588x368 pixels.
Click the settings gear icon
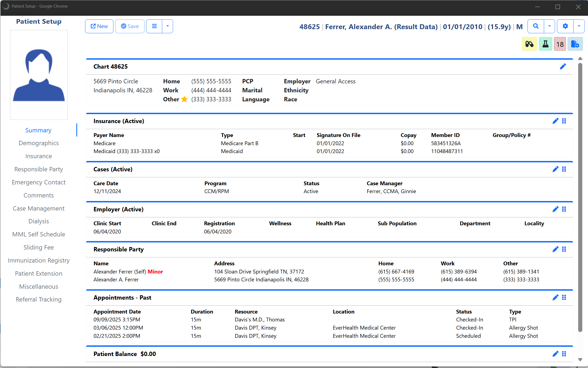pos(565,26)
